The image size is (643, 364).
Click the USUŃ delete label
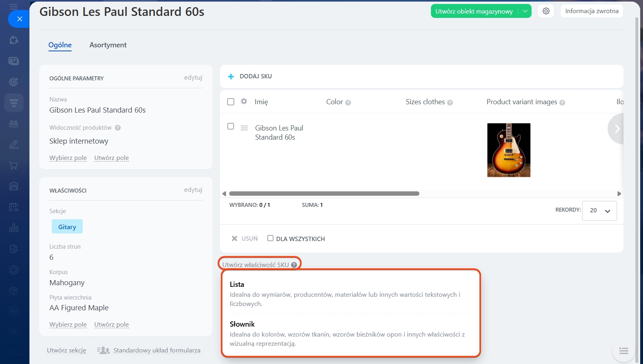249,239
